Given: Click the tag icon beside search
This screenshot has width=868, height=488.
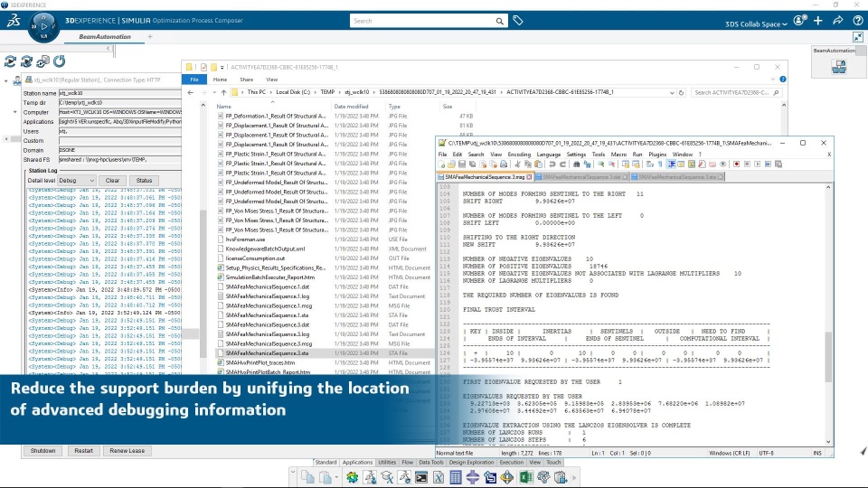Looking at the screenshot, I should point(517,21).
